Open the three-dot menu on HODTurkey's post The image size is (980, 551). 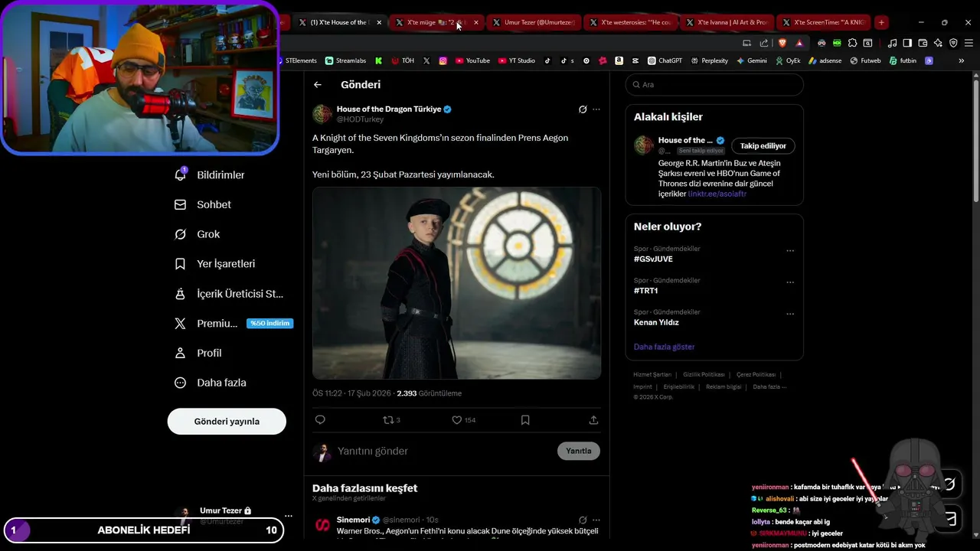coord(596,109)
